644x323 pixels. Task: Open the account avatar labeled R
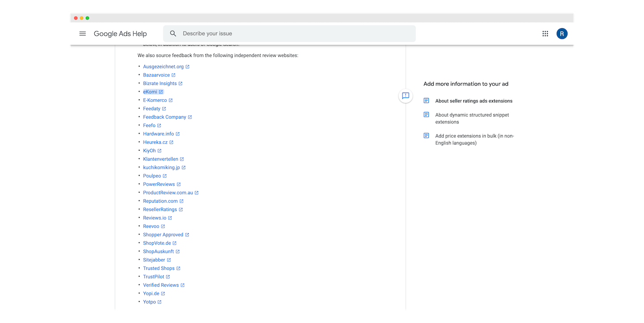pos(562,34)
